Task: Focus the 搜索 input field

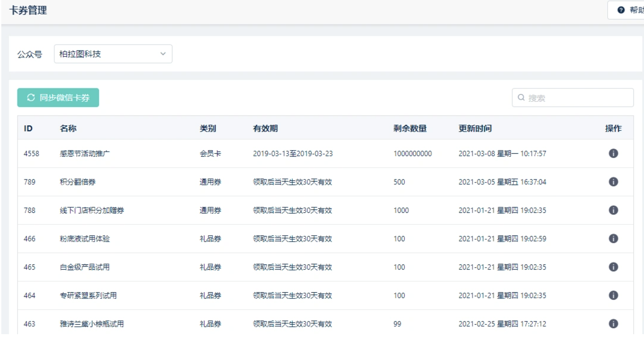Action: pos(572,97)
